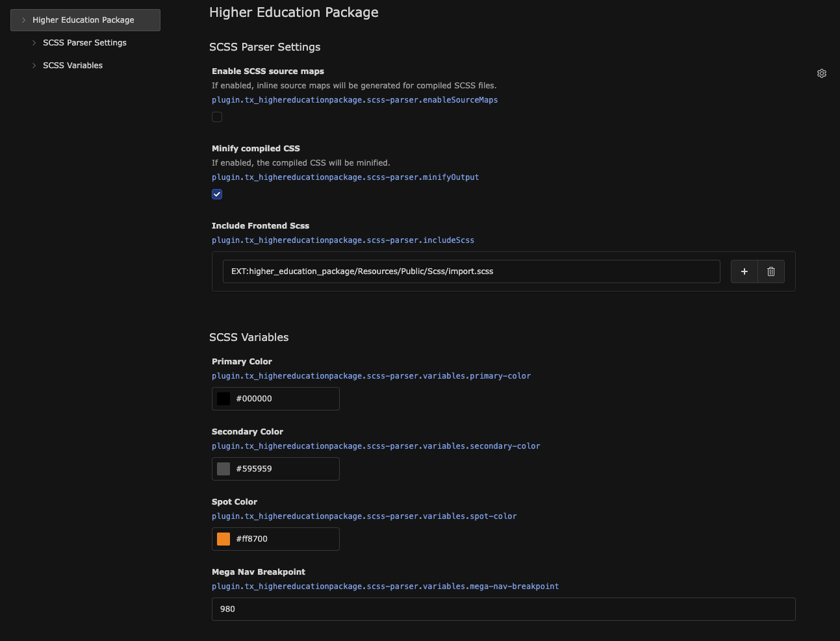Screen dimensions: 840x641
Task: Click the spot-color variable key link
Action: (364, 516)
